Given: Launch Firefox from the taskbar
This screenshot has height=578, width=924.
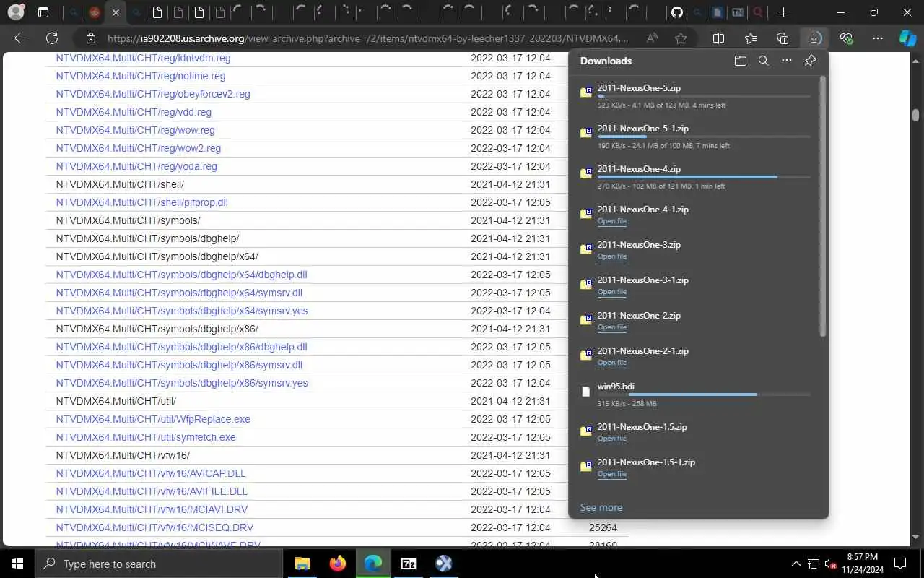Looking at the screenshot, I should pyautogui.click(x=337, y=564).
